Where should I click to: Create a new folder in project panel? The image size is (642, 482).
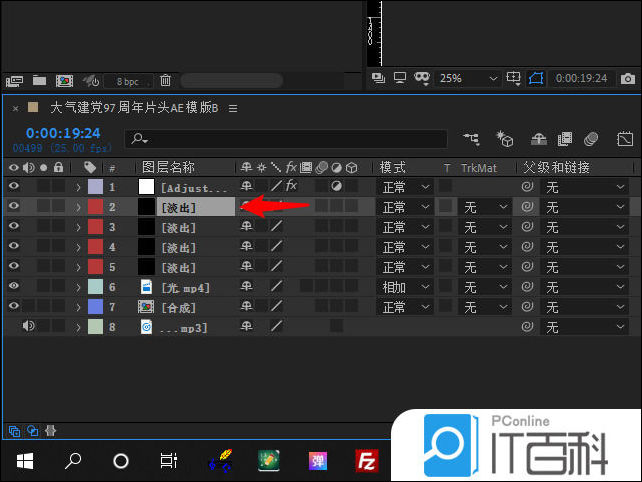(39, 80)
